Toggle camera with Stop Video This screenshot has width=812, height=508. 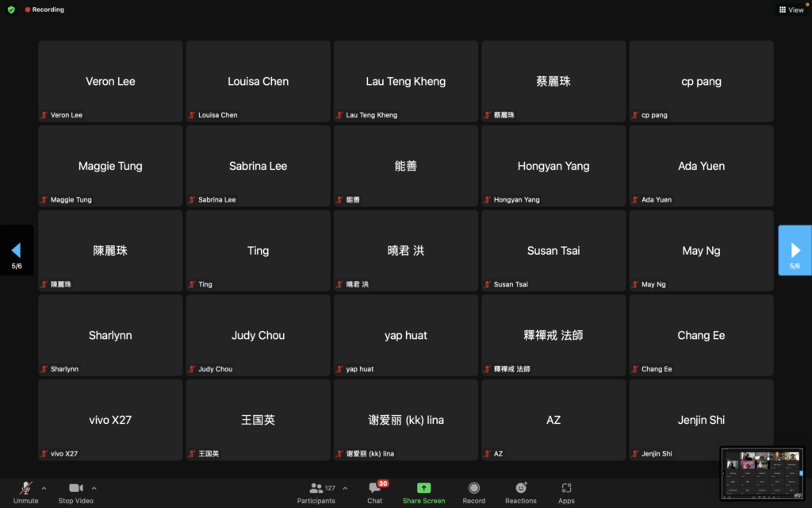click(76, 492)
